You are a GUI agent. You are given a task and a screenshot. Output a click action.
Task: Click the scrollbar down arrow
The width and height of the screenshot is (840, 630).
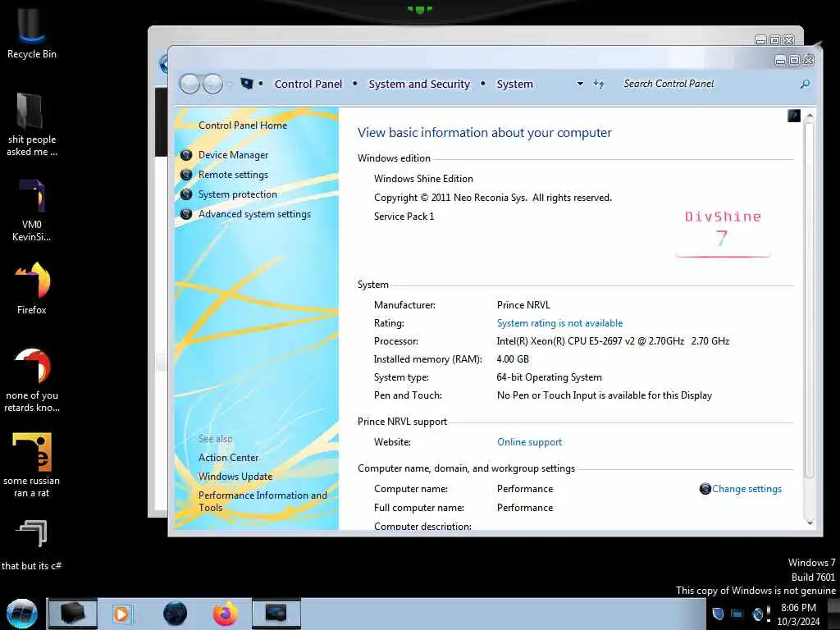810,523
